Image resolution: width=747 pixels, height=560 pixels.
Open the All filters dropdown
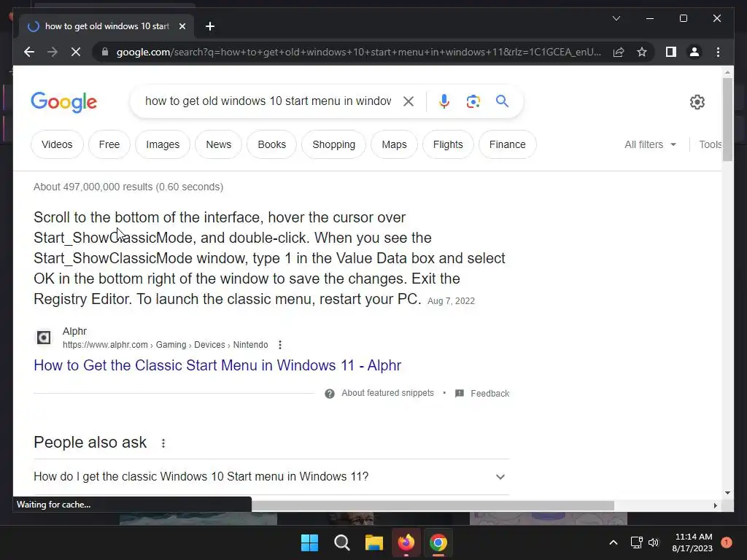650,144
